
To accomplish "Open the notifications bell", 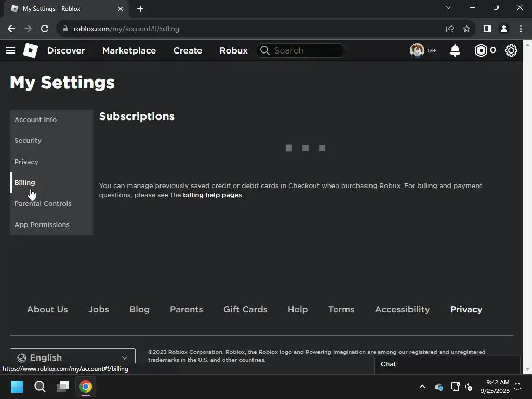I will (x=455, y=50).
